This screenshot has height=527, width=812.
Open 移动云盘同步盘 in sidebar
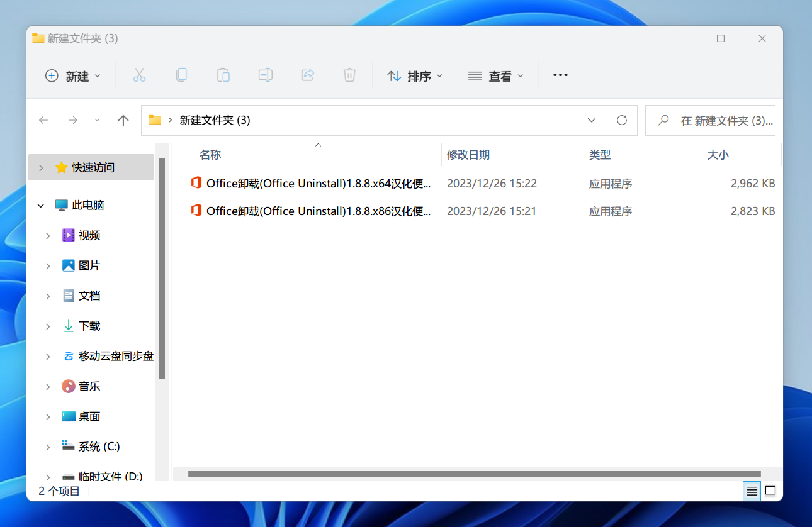(108, 356)
